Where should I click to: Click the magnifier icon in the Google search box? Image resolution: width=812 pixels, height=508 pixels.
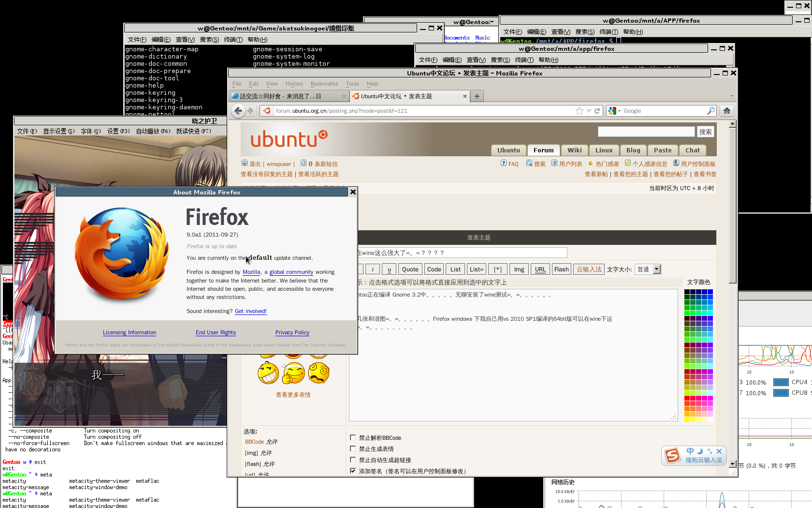pyautogui.click(x=710, y=111)
